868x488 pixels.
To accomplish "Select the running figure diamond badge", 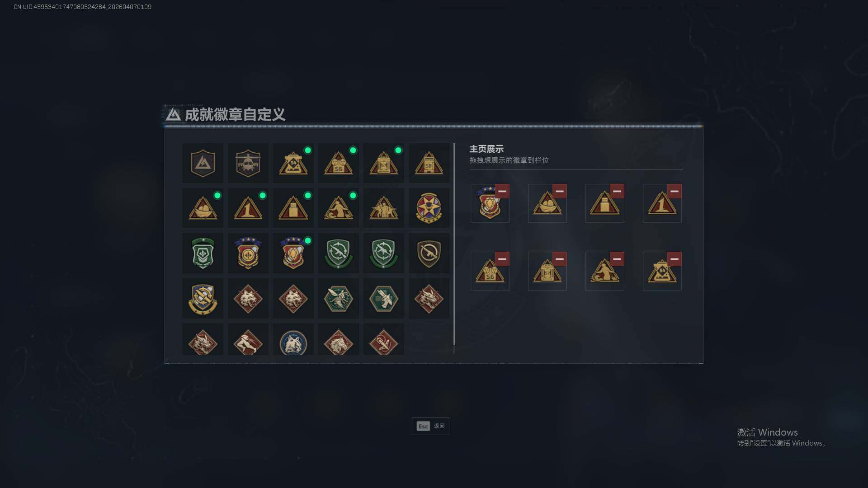I will [248, 340].
